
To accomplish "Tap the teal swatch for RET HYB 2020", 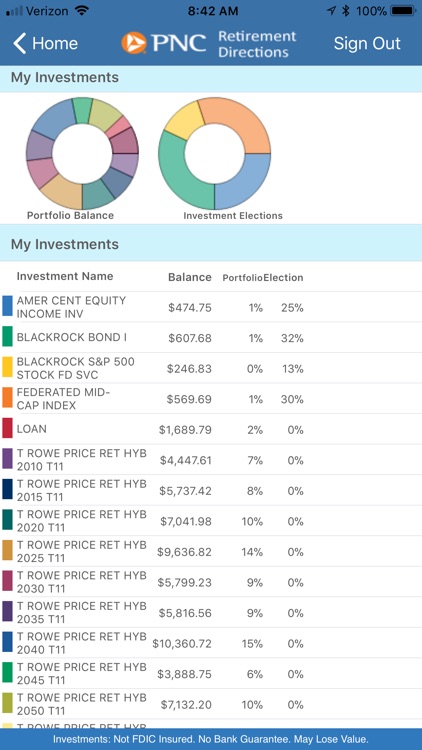I will (x=7, y=520).
